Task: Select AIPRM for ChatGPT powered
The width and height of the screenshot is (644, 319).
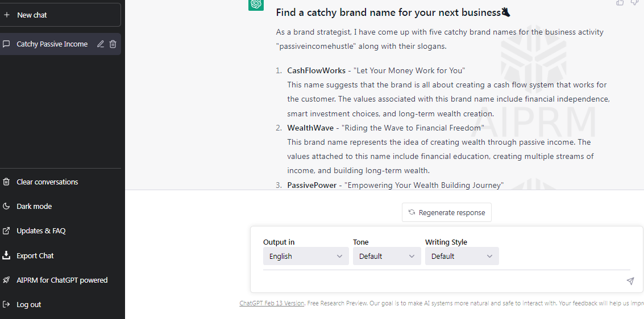Action: (x=60, y=280)
